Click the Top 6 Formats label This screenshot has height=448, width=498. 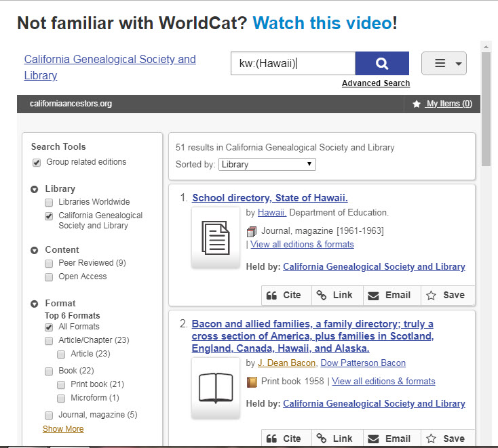point(73,316)
